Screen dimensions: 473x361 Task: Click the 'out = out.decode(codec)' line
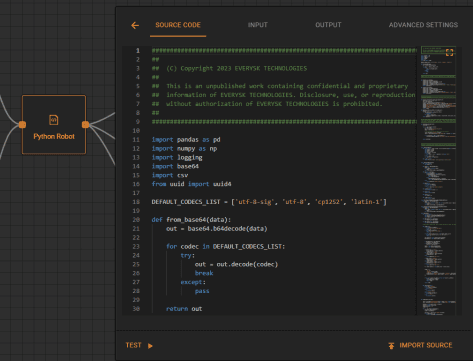236,264
